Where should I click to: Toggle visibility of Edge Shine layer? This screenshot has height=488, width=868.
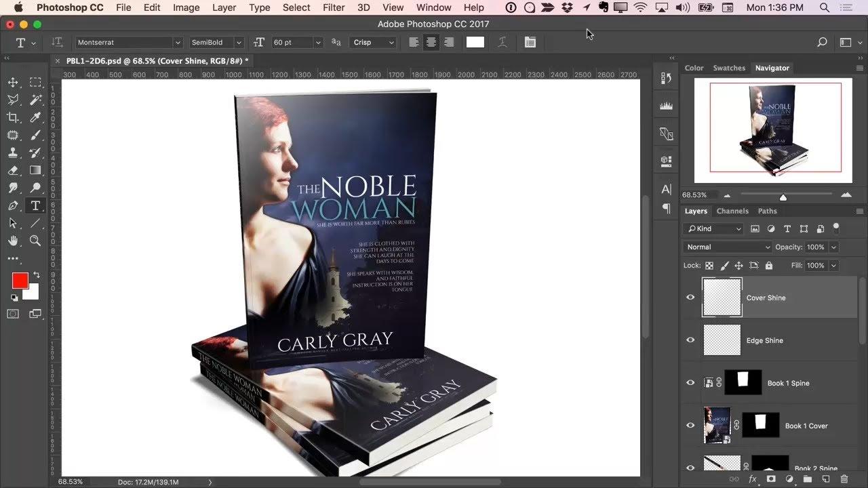point(690,340)
